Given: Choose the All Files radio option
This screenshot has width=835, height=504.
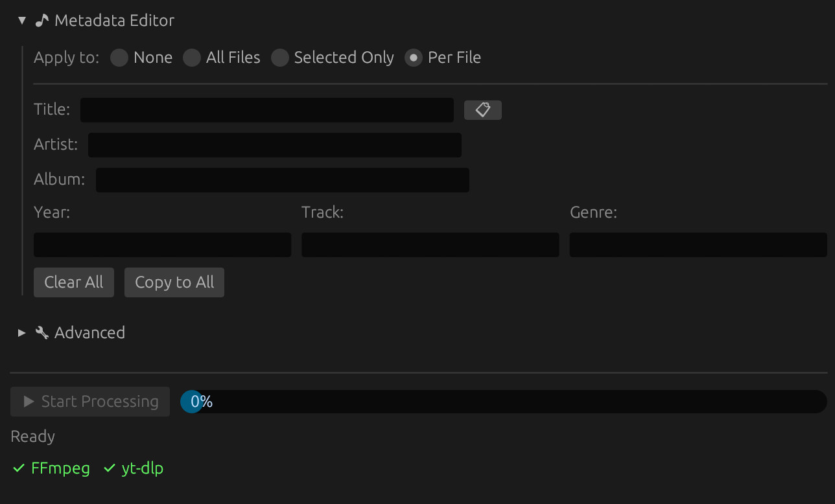Looking at the screenshot, I should 192,58.
